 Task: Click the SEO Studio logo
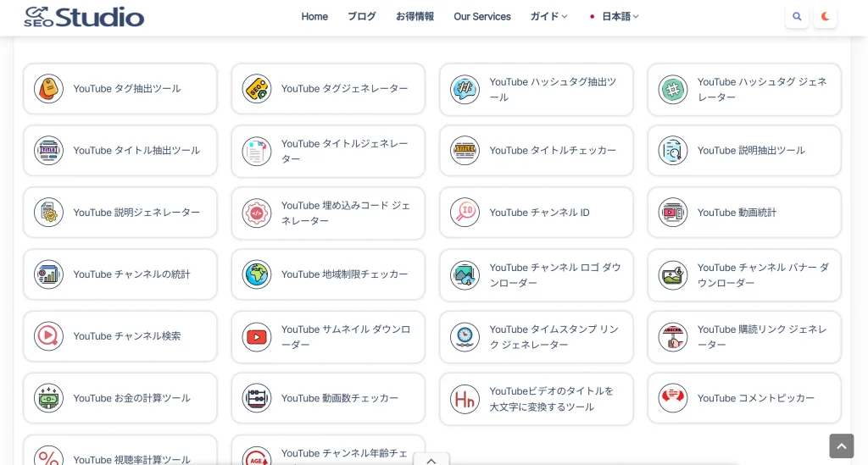(x=84, y=17)
